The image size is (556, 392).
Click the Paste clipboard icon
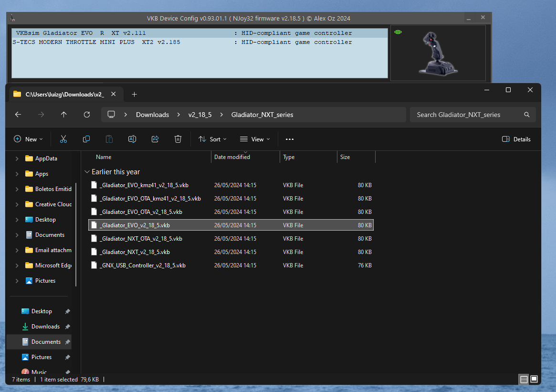point(109,139)
